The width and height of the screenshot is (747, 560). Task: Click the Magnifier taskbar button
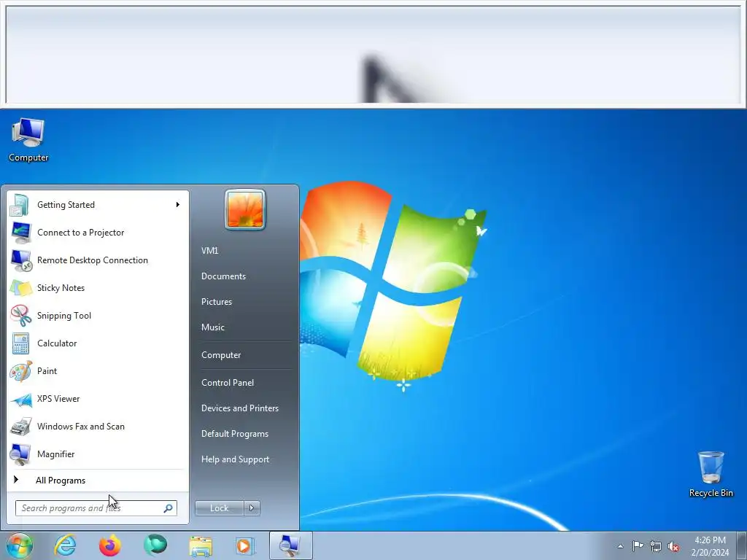(x=290, y=545)
